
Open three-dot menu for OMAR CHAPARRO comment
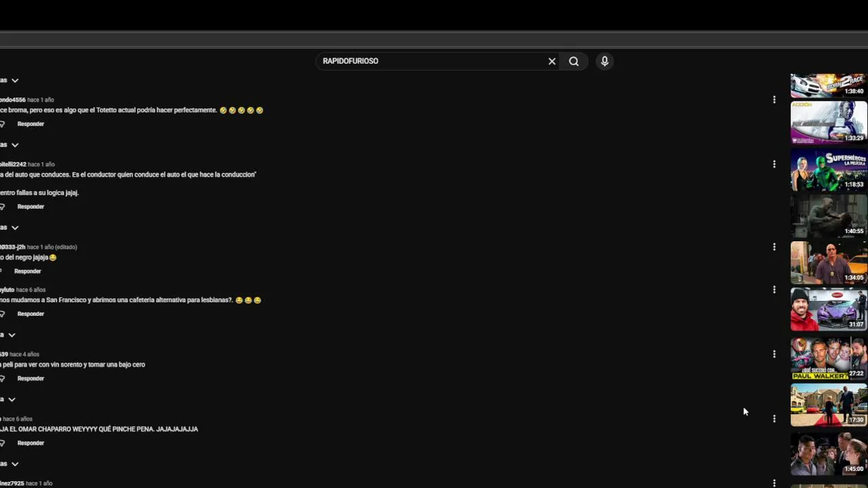[x=774, y=419]
